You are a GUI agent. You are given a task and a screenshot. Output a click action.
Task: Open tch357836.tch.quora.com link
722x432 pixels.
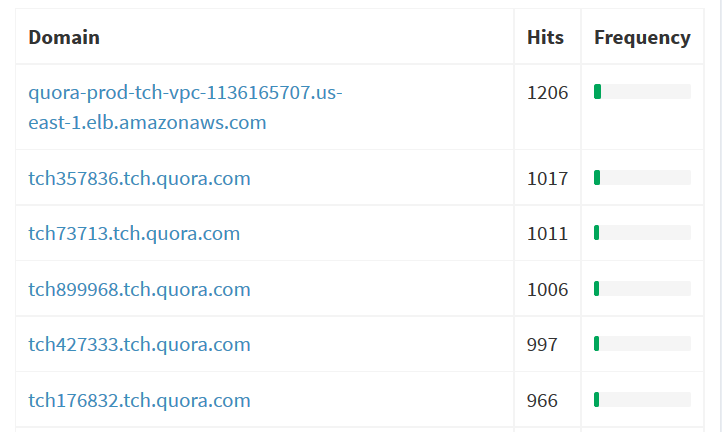click(x=140, y=178)
